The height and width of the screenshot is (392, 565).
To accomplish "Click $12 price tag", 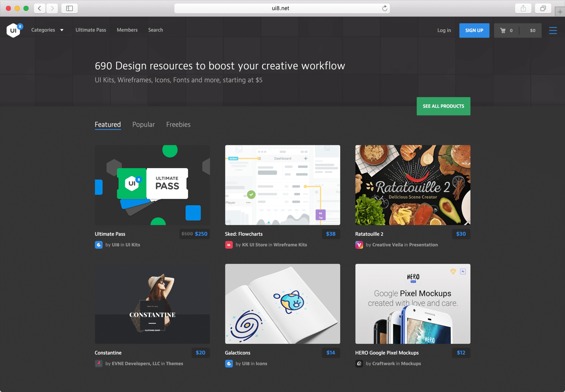I will pos(461,353).
